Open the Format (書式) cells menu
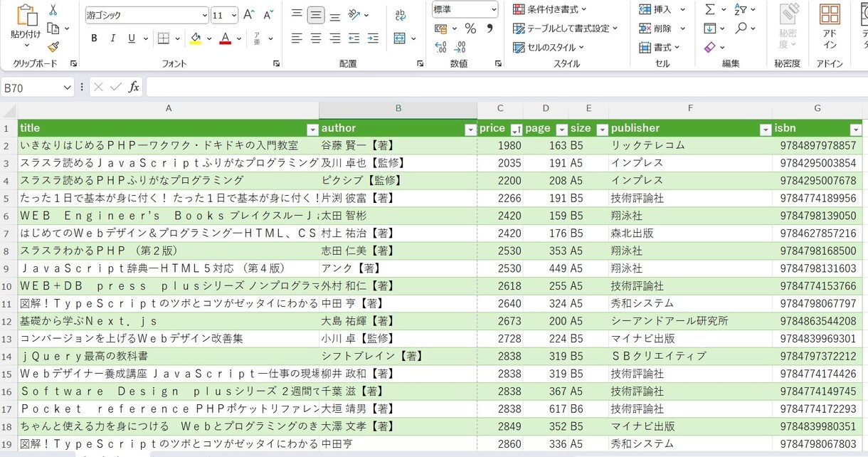868x457 pixels. (x=660, y=48)
